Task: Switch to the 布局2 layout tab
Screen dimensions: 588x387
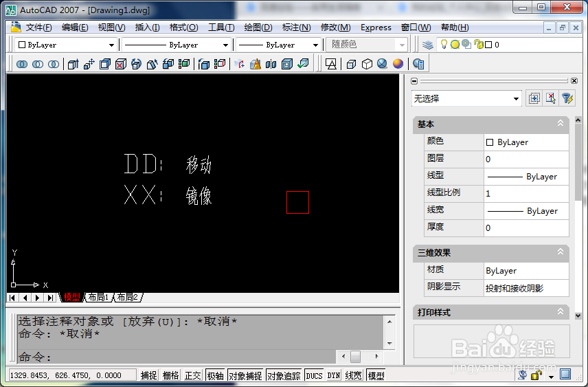Action: 128,297
